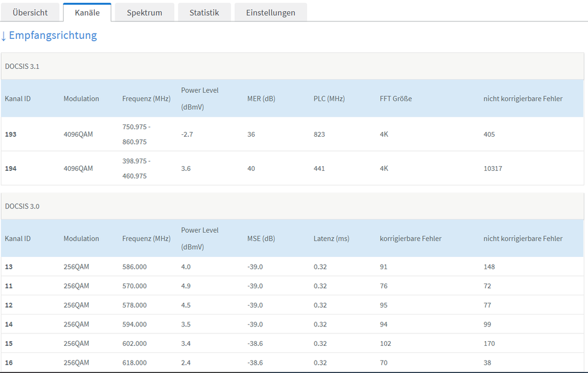Click the 618.000 frequency cell
The width and height of the screenshot is (588, 373).
click(x=134, y=363)
